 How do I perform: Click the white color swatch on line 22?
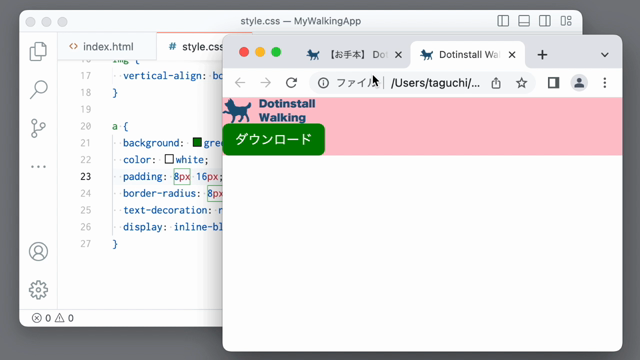click(x=169, y=159)
